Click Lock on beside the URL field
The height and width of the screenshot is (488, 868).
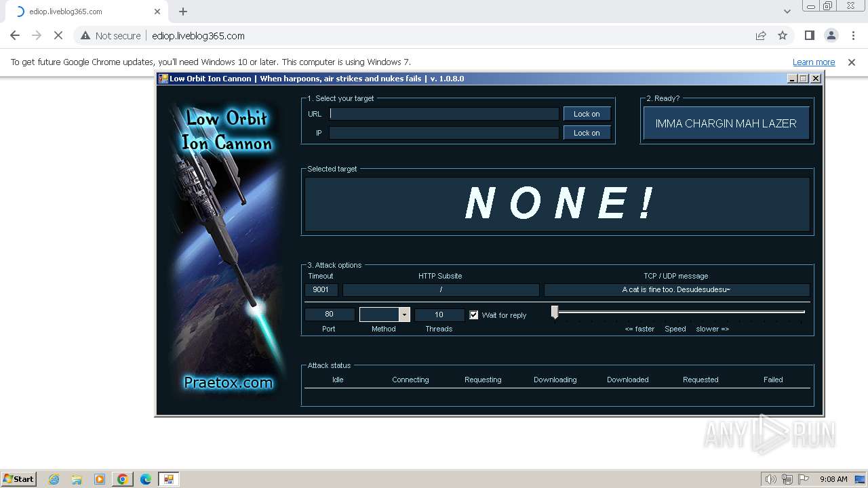pos(587,114)
